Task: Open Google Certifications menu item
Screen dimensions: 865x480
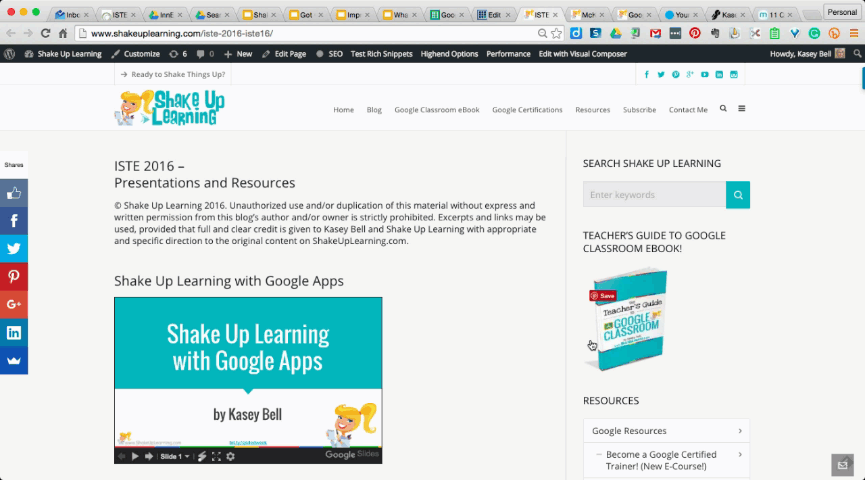Action: pyautogui.click(x=527, y=110)
